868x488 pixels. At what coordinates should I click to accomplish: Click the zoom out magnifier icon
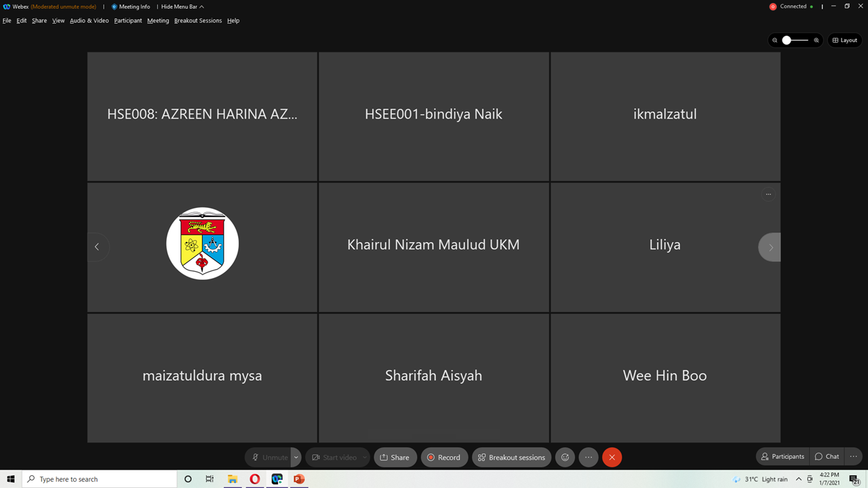[775, 41]
